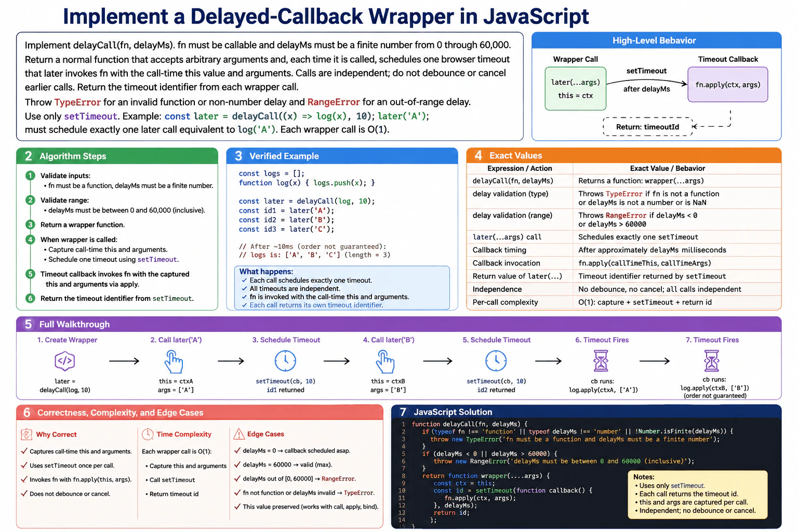Click the code line function log(x) { logs.push(x); }
This screenshot has height=532, width=798.
(307, 182)
